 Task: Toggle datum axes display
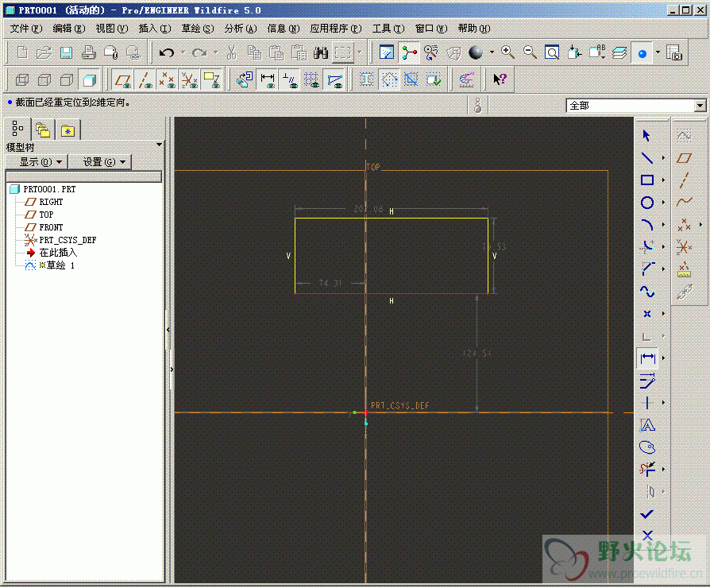145,80
